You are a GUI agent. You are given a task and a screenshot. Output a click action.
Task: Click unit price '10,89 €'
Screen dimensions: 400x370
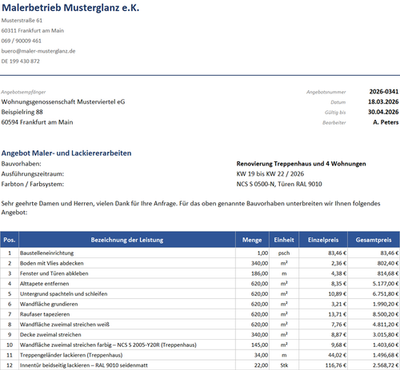tap(337, 294)
